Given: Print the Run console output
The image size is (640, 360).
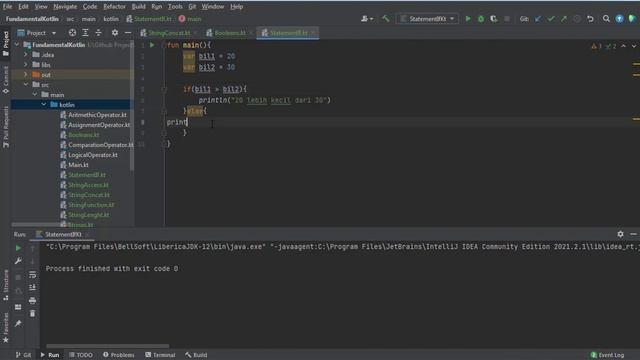Looking at the screenshot, I should click(x=33, y=301).
